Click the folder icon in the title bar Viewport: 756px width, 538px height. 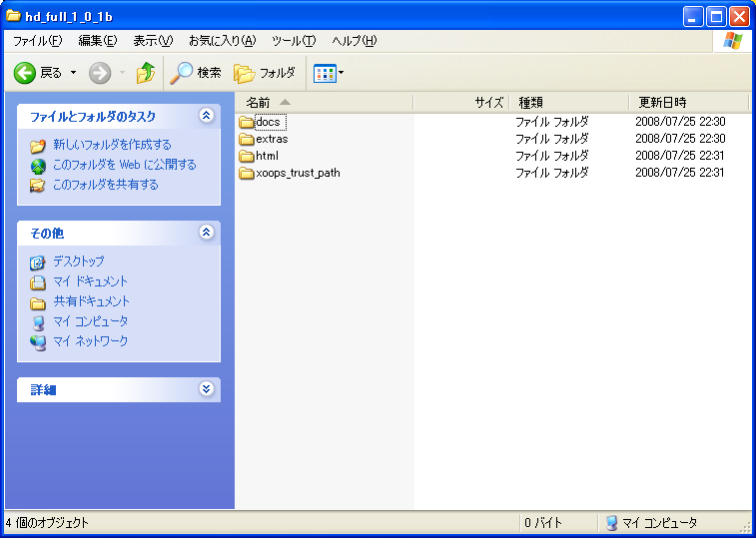click(x=13, y=16)
